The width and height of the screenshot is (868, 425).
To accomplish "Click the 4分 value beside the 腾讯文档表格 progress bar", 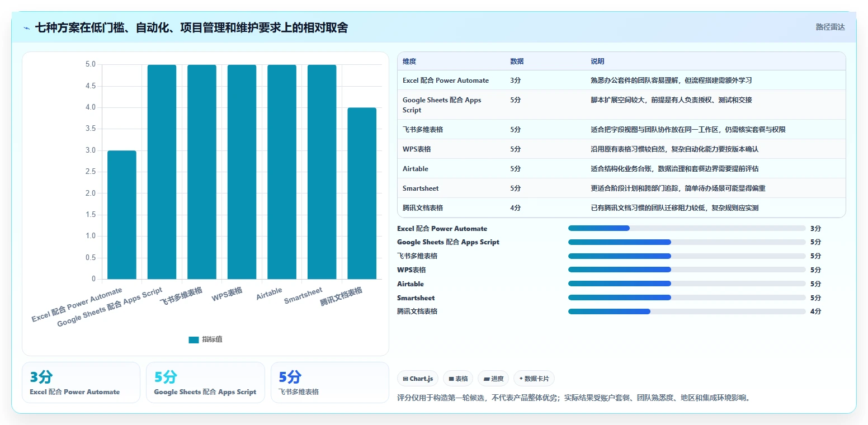I will pos(815,311).
